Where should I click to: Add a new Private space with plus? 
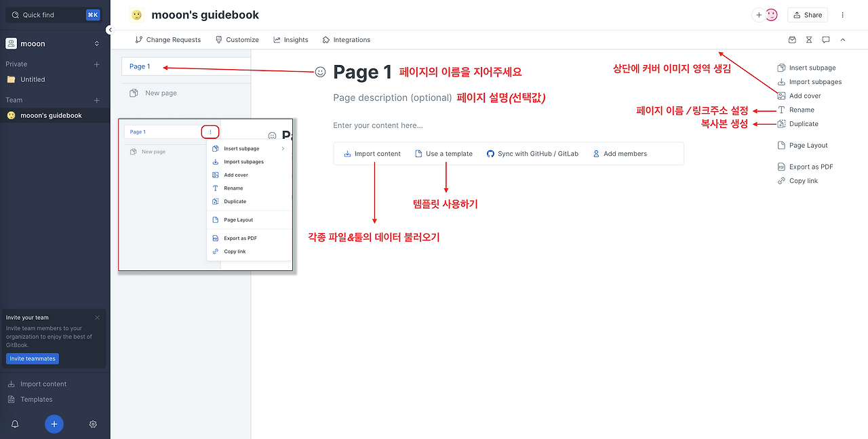tap(96, 64)
